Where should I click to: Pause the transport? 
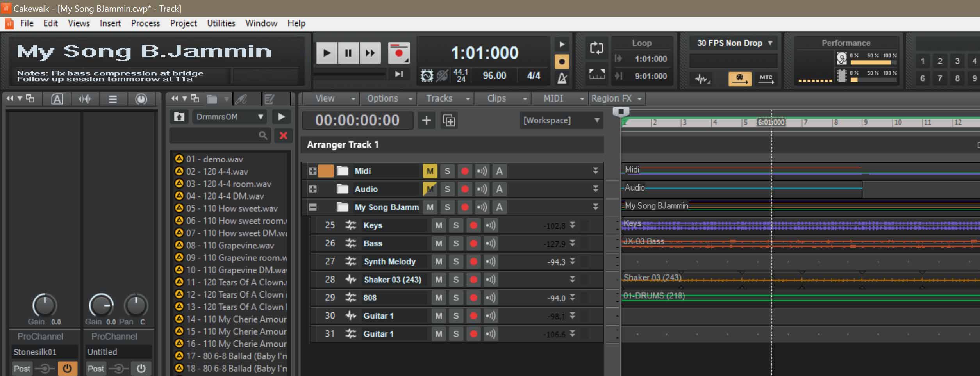pos(348,53)
